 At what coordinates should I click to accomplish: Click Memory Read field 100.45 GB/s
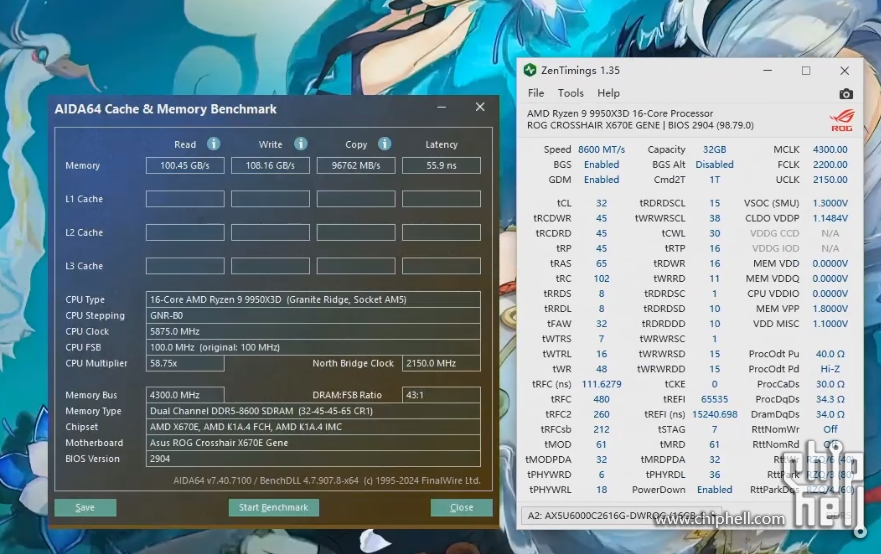(x=185, y=165)
